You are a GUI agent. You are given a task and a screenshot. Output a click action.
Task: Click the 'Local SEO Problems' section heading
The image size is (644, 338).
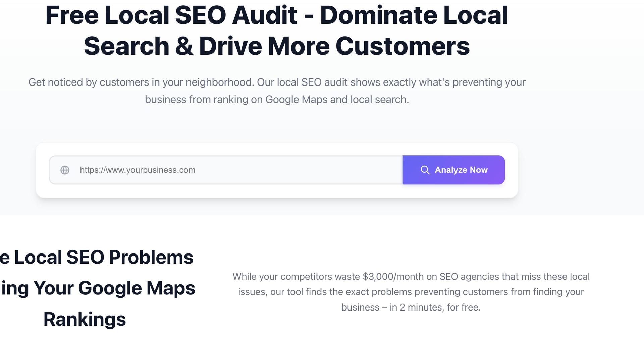[97, 288]
